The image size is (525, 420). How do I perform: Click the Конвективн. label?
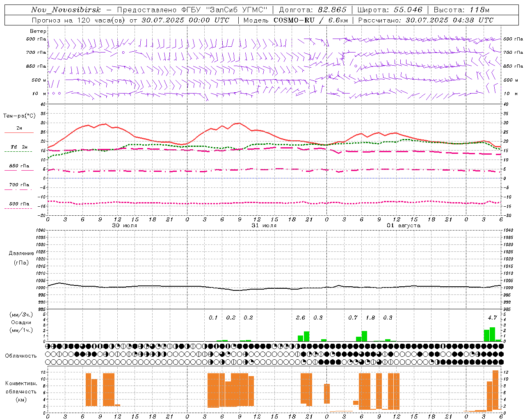[21, 383]
